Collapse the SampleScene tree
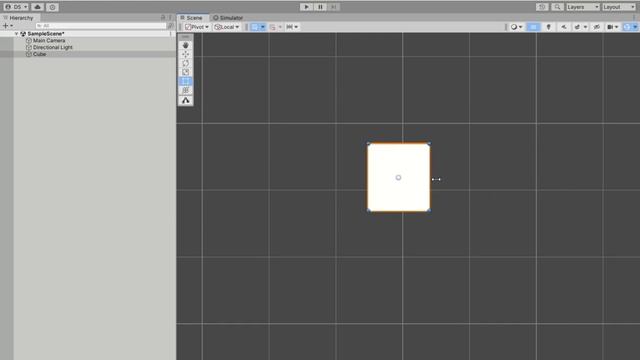Viewport: 640px width, 360px height. point(16,34)
